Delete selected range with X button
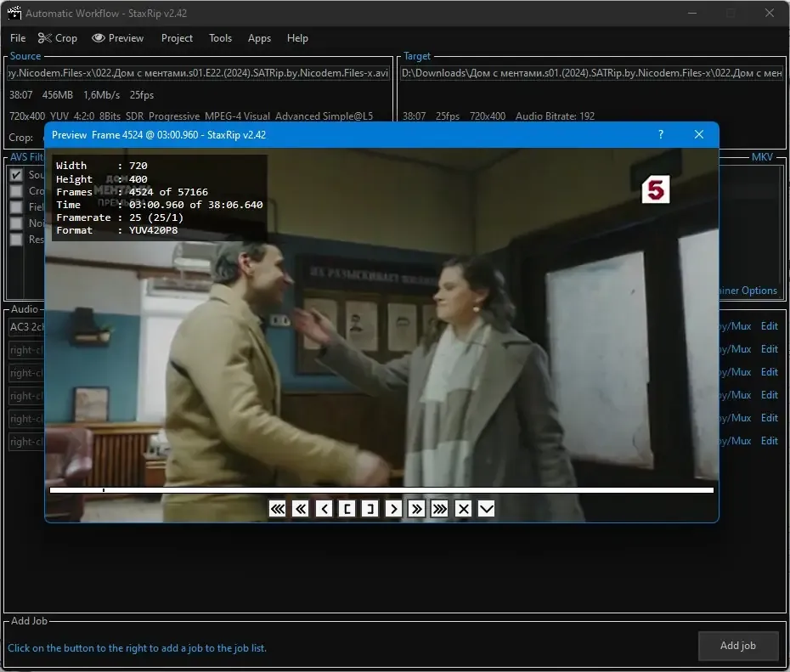The image size is (790, 672). 463,509
